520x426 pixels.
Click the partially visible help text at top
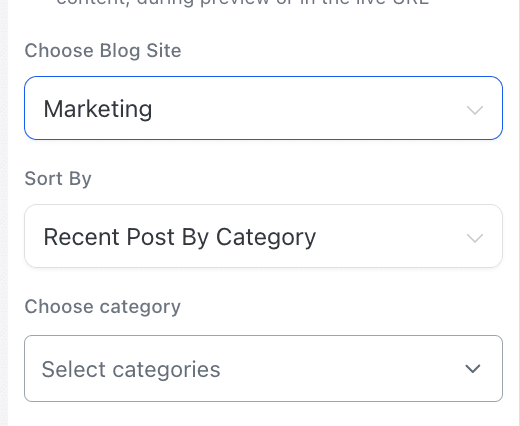pos(243,3)
